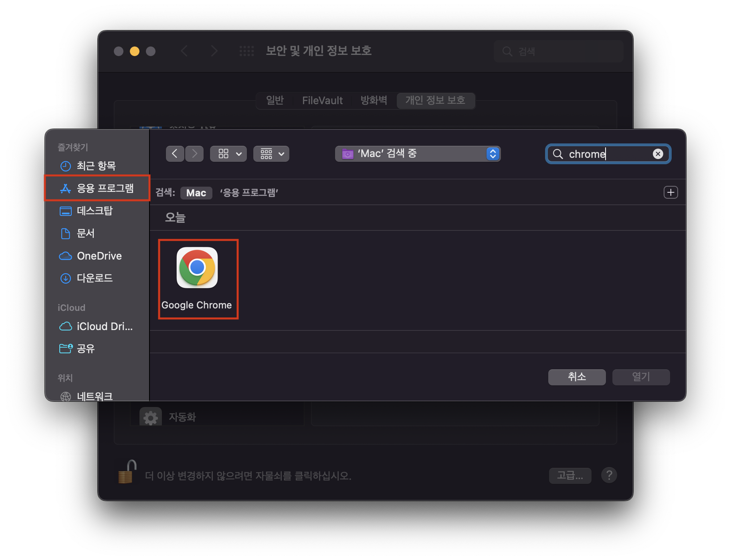The width and height of the screenshot is (731, 560).
Task: Open Shared (공유) sidebar folder
Action: (97, 348)
